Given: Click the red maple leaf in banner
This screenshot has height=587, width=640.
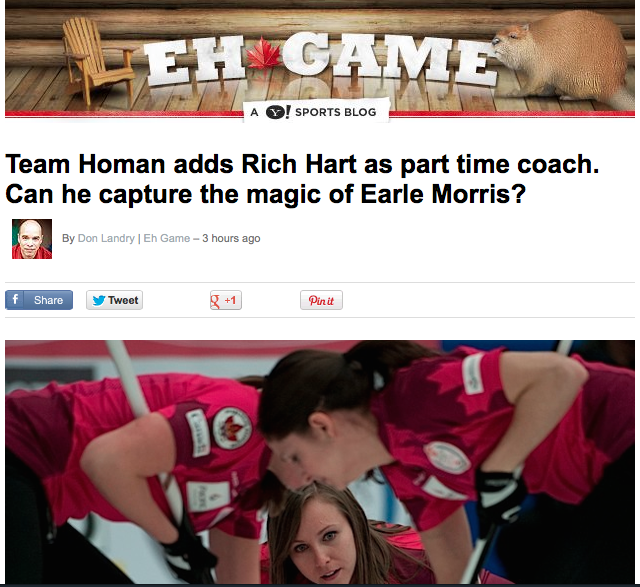Looking at the screenshot, I should tap(263, 54).
